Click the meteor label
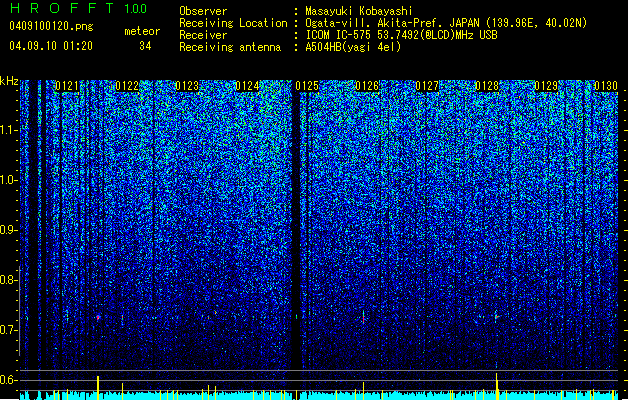The image size is (629, 400). tap(142, 31)
